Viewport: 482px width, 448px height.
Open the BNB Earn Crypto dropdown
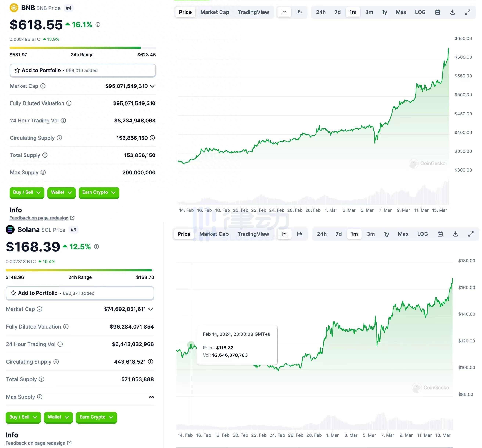[99, 192]
